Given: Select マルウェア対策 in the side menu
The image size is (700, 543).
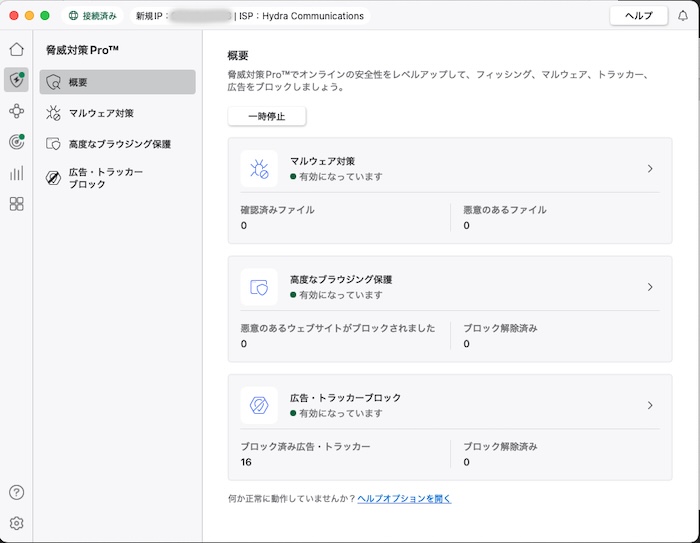Looking at the screenshot, I should tap(117, 113).
